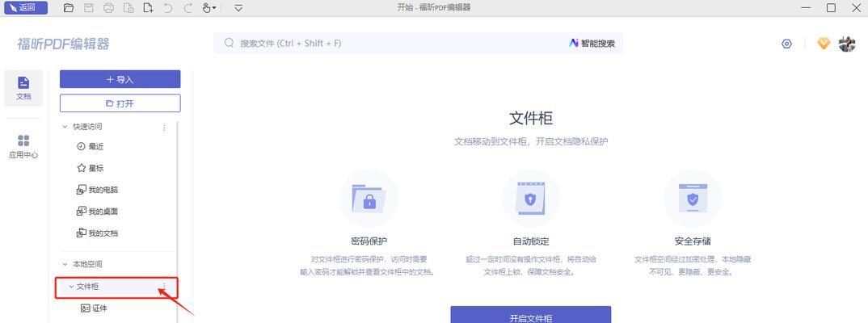Collapse the 本地空间 section

(65, 264)
